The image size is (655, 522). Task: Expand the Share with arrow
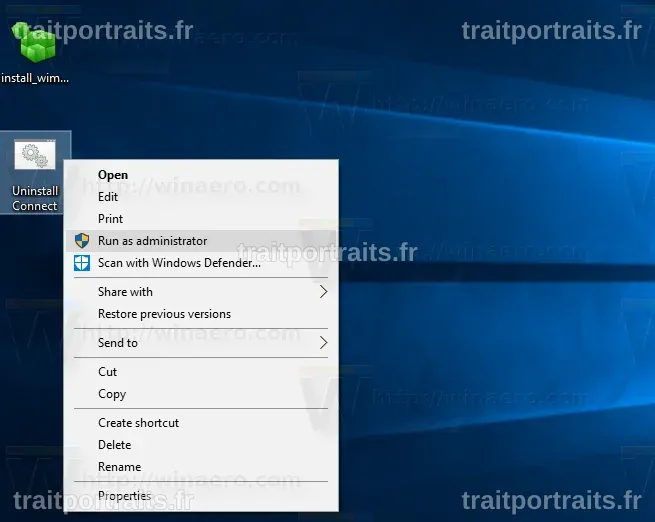(323, 292)
